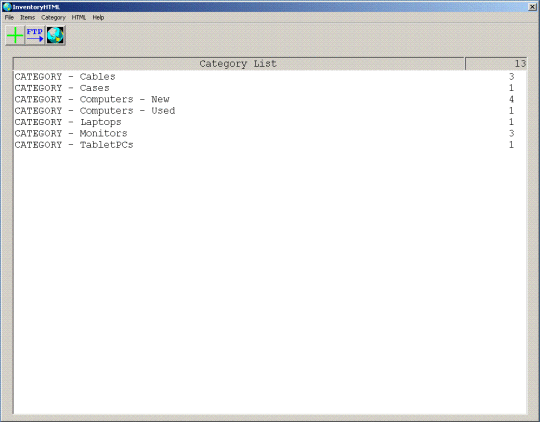Click the globe web preview icon
540x422 pixels.
tap(55, 35)
